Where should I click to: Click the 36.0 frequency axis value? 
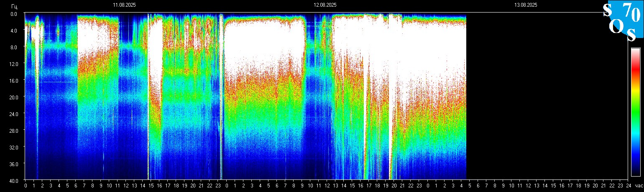click(x=13, y=164)
